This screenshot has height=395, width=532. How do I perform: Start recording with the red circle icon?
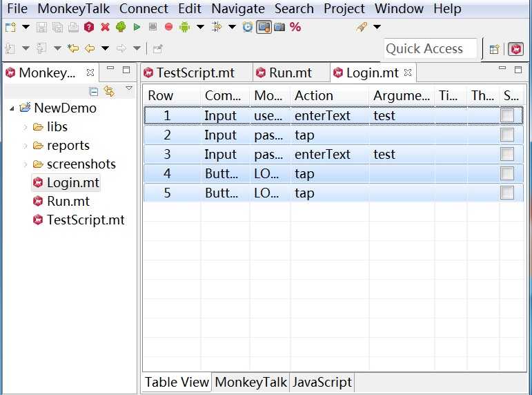[168, 26]
